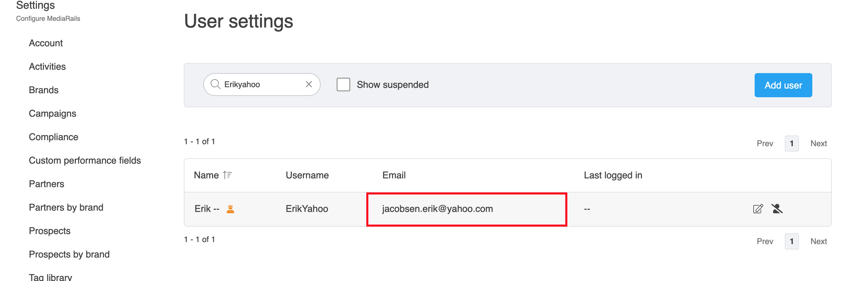Click the edit user pencil icon
The height and width of the screenshot is (281, 868).
tap(758, 209)
